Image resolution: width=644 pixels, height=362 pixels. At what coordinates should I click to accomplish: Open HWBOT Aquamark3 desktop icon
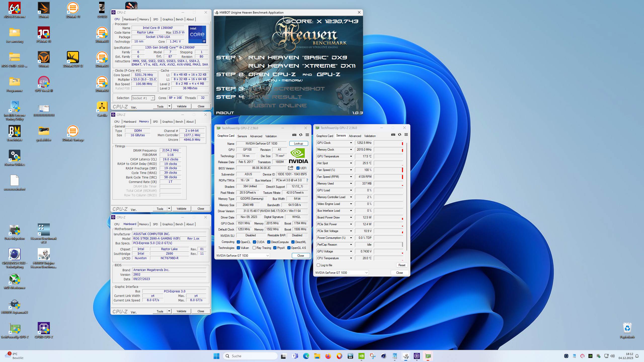tap(14, 306)
